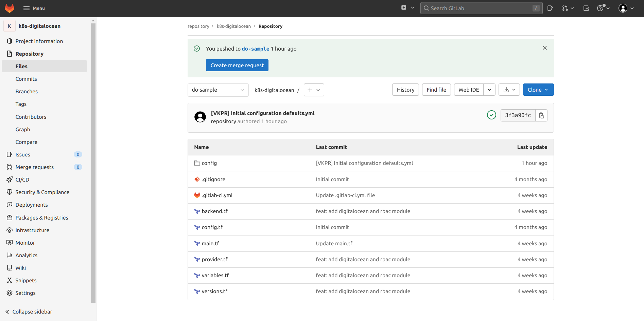644x321 pixels.
Task: Open .gitlab-ci.yml file
Action: [217, 195]
